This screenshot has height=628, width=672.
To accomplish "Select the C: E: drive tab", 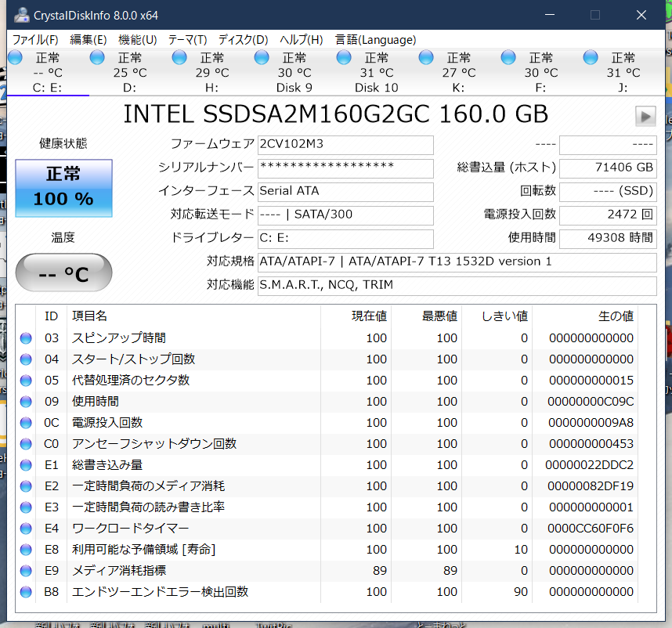I will click(x=48, y=88).
